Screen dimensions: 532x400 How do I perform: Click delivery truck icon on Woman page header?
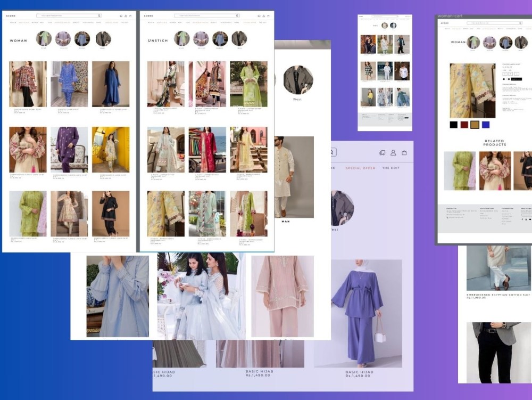pyautogui.click(x=121, y=16)
